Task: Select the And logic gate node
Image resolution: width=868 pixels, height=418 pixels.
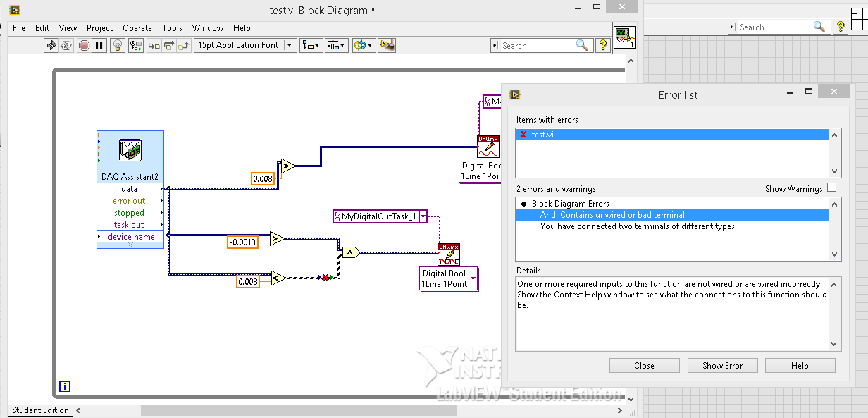Action: 350,252
